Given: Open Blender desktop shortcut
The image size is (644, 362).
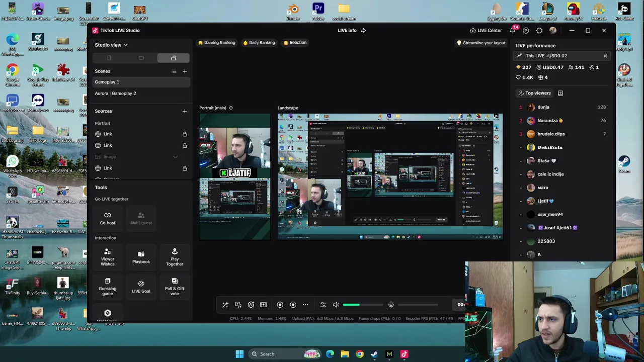Looking at the screenshot, I should tap(293, 12).
